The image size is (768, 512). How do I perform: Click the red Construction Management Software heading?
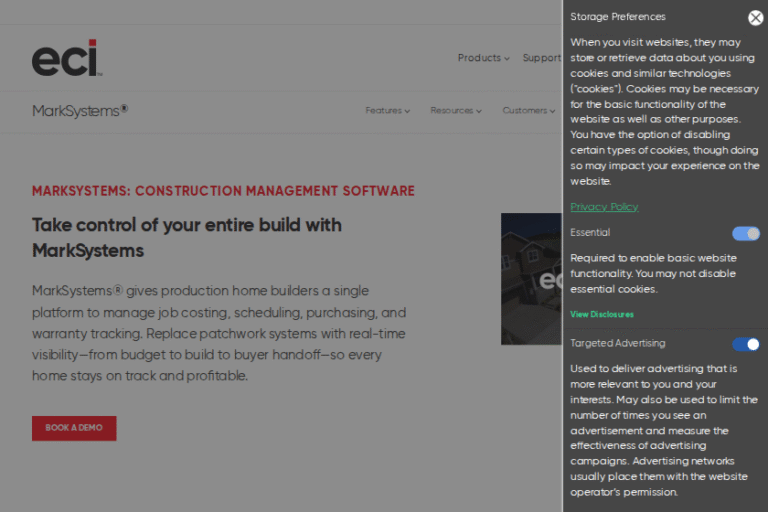(x=223, y=191)
